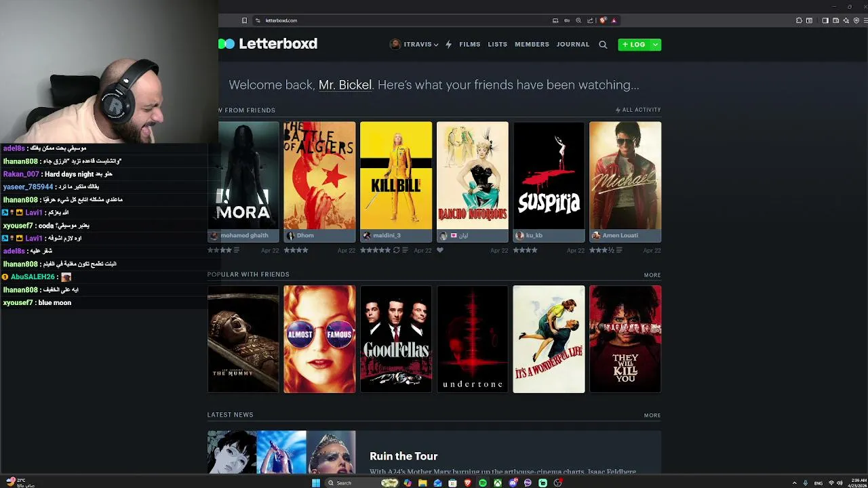Open Microsoft Store from the taskbar
The height and width of the screenshot is (488, 868).
click(452, 483)
